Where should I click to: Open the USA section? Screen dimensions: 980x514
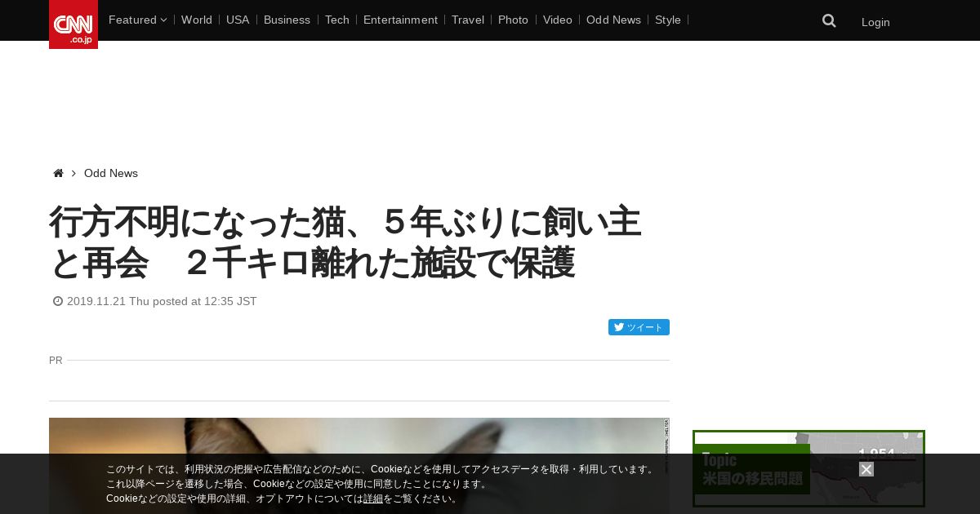238,20
